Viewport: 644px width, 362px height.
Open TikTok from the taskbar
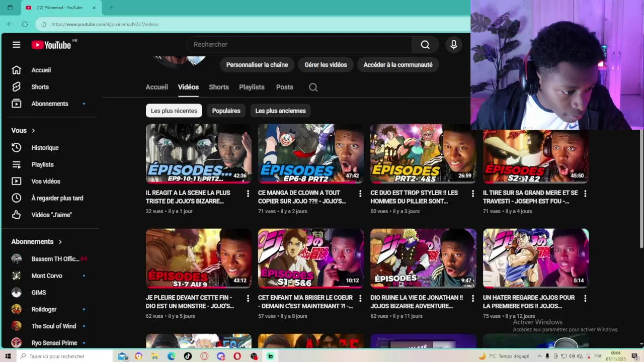click(x=188, y=356)
